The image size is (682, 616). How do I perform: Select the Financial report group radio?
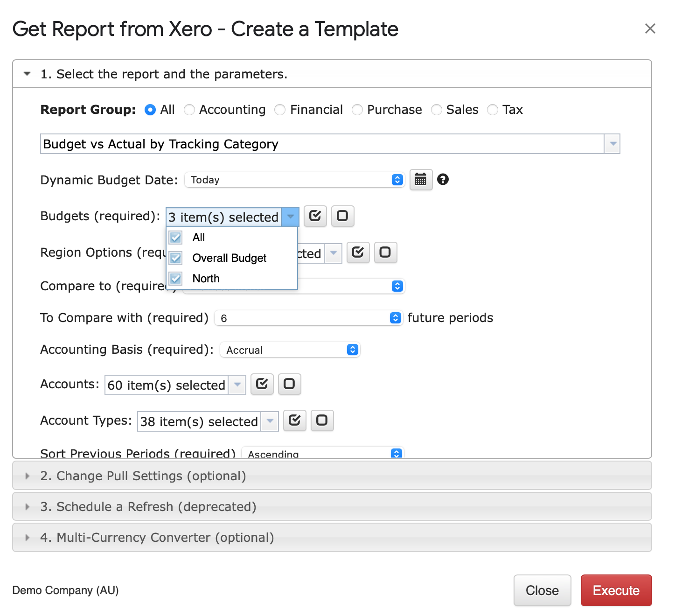(x=279, y=110)
